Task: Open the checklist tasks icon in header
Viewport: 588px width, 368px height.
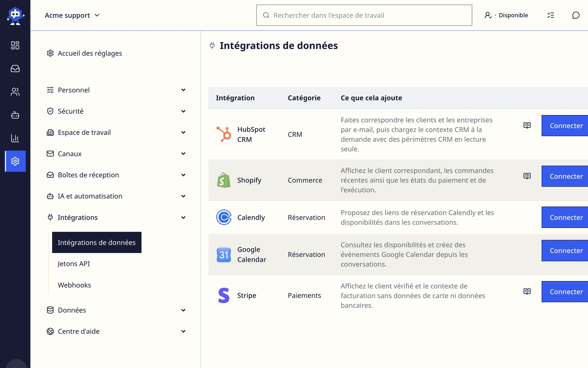Action: 550,15
